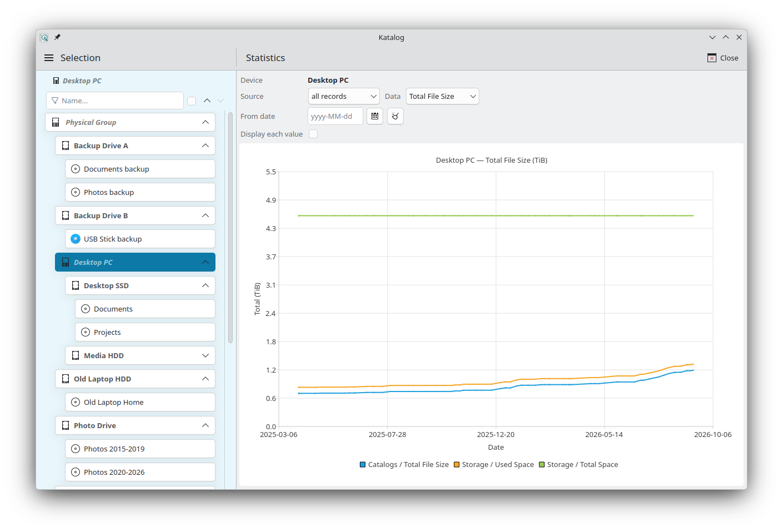Open the Source all records dropdown
This screenshot has height=532, width=783.
click(344, 96)
